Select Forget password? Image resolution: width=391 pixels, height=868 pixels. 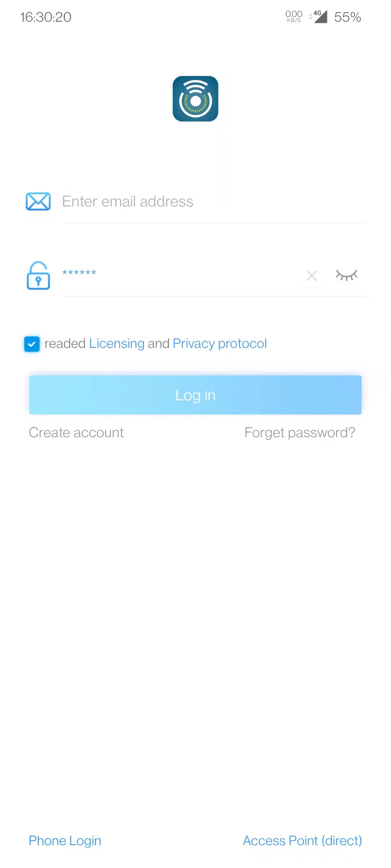[x=300, y=433]
